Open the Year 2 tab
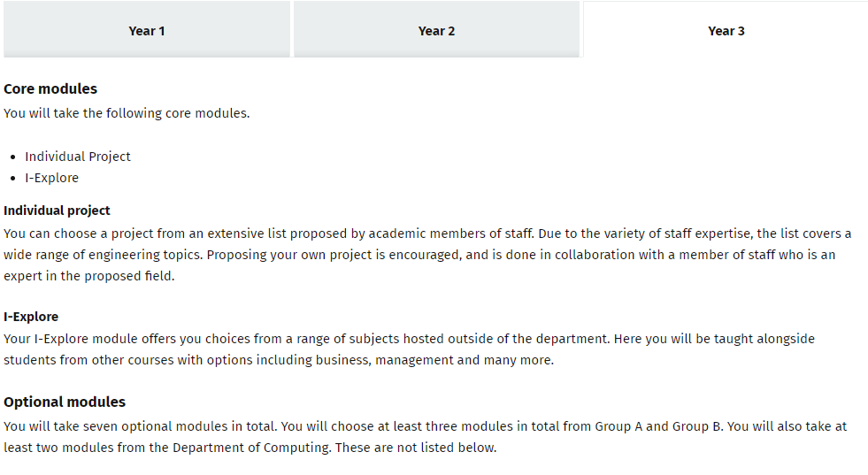This screenshot has width=868, height=475. point(436,31)
